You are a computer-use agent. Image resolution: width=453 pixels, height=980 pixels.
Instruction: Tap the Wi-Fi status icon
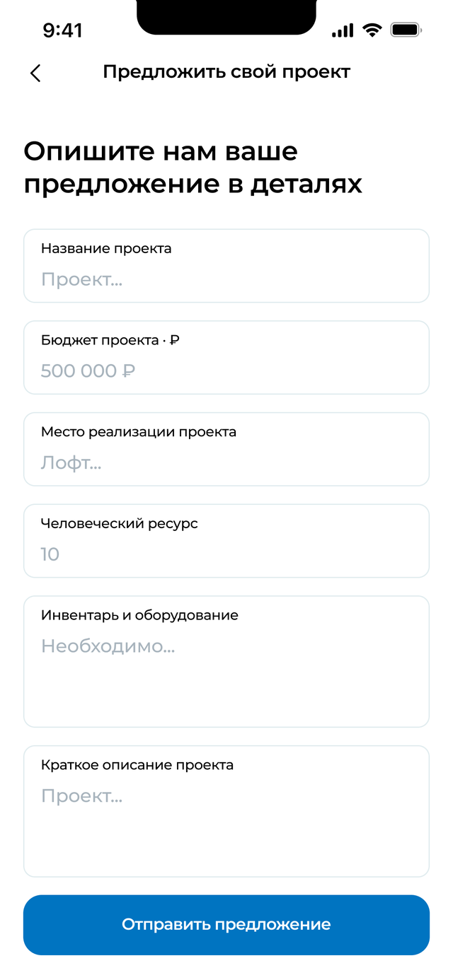371,30
